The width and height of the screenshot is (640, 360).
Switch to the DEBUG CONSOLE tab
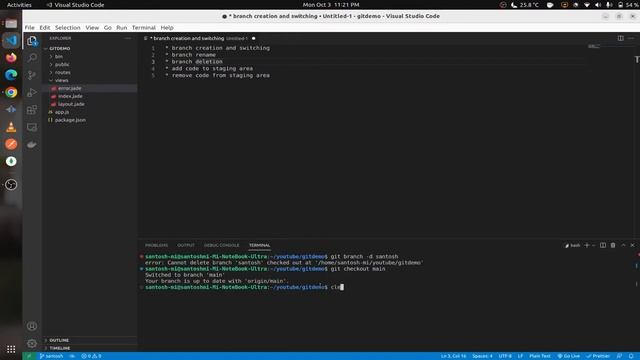pyautogui.click(x=222, y=245)
